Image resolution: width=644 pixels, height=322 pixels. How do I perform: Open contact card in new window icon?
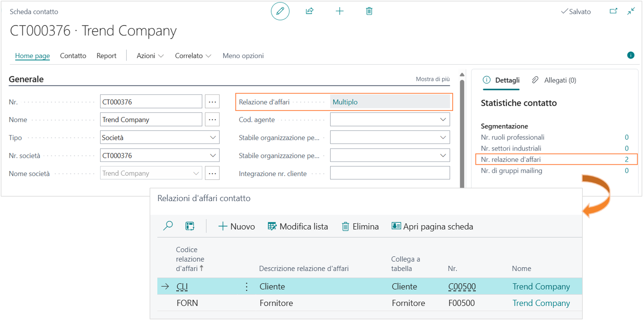tap(613, 11)
